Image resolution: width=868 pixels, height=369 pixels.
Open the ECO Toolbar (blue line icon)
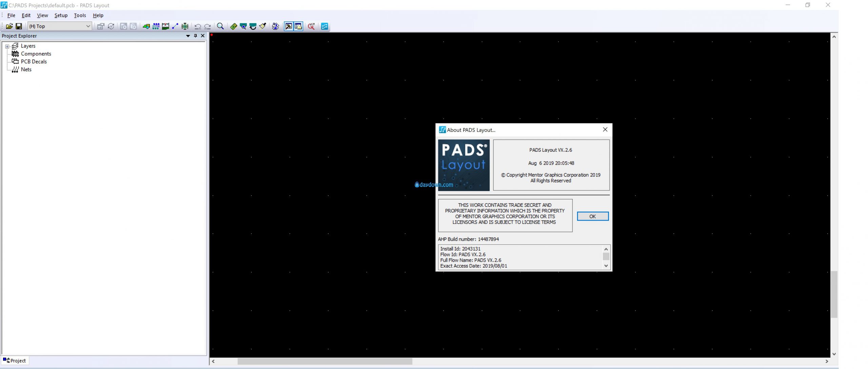pos(175,26)
